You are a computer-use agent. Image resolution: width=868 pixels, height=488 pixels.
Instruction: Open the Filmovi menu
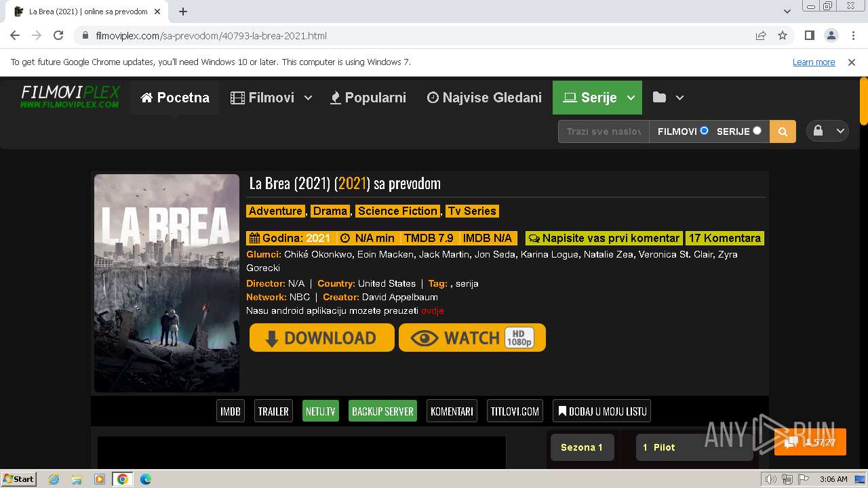click(x=262, y=98)
